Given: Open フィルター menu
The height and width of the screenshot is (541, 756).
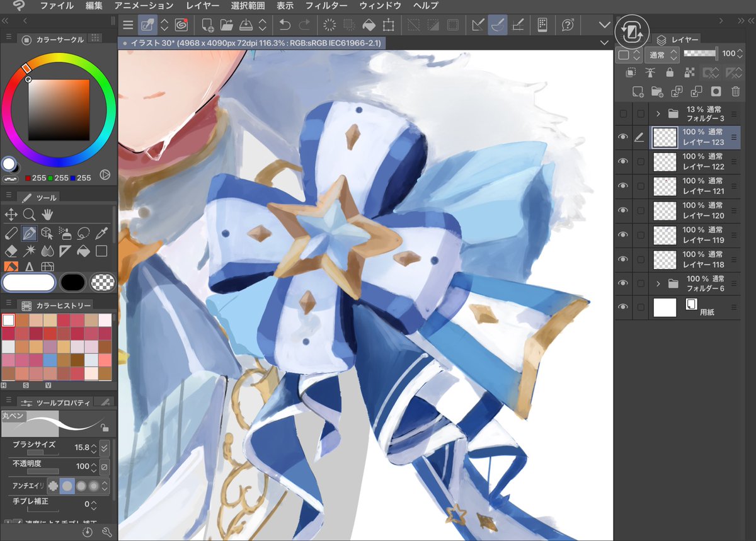Looking at the screenshot, I should [326, 6].
